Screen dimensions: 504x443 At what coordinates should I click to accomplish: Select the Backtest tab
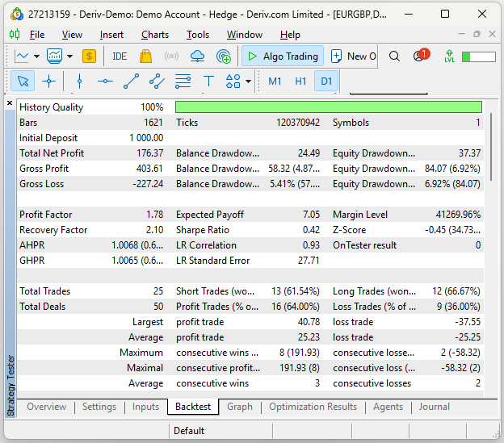pos(193,407)
